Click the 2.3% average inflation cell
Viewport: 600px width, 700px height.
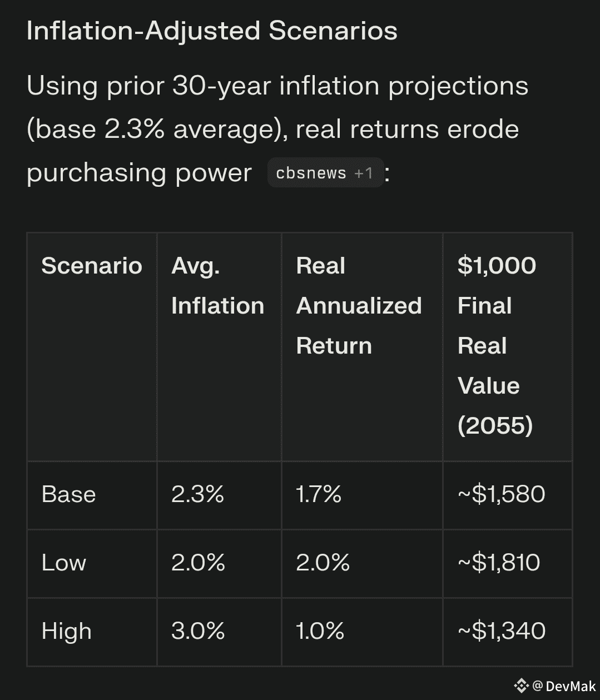(197, 495)
